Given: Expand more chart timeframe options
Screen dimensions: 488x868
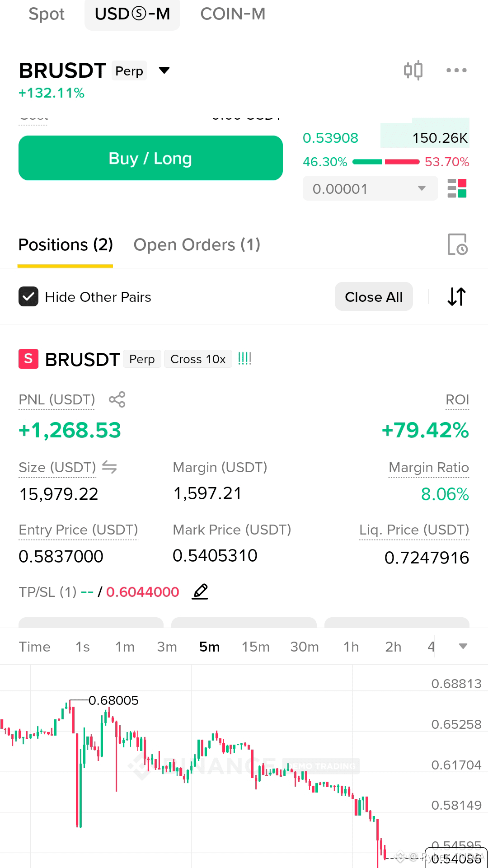Looking at the screenshot, I should (x=463, y=647).
